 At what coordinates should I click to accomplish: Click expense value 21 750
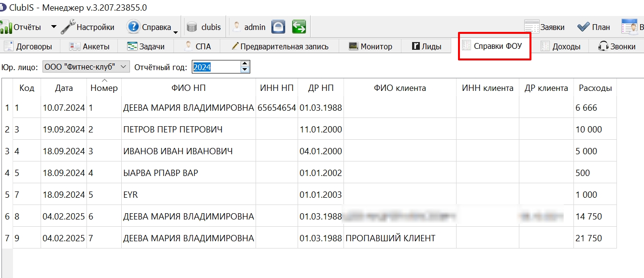[595, 238]
